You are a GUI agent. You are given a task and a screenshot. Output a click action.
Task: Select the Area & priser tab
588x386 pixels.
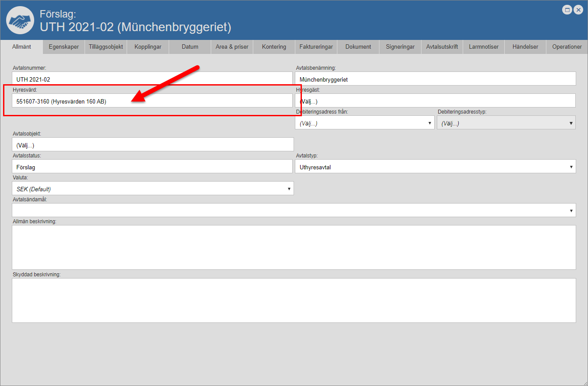(x=232, y=47)
